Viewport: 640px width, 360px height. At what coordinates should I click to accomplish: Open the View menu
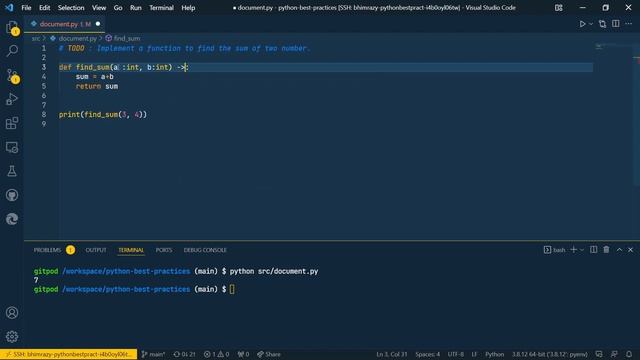coord(99,8)
